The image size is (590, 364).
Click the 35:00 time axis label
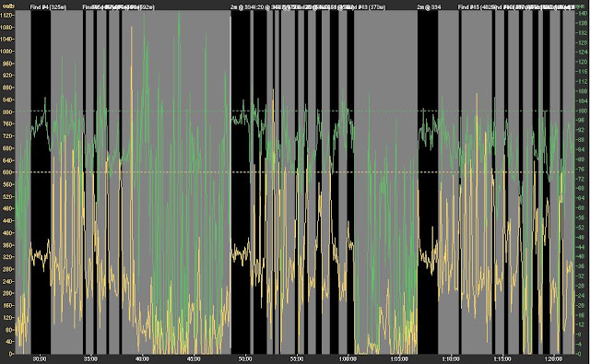click(x=90, y=359)
